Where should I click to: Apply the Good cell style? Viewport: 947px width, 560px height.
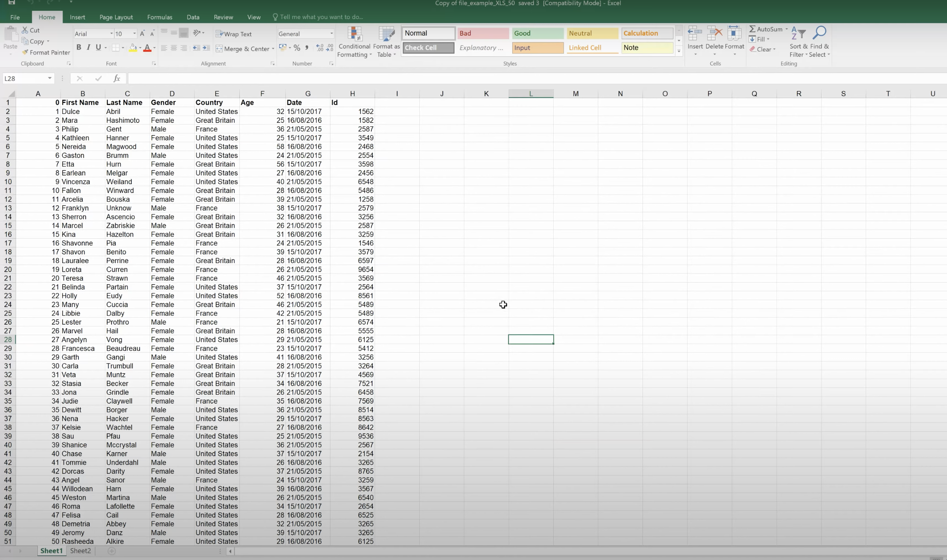(537, 33)
